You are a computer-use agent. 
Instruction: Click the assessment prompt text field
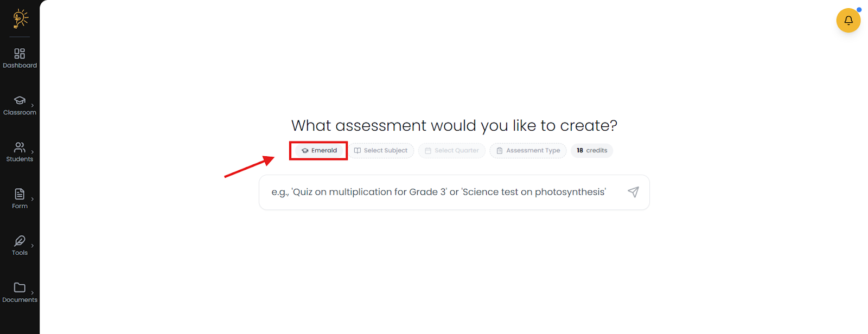[x=438, y=192]
